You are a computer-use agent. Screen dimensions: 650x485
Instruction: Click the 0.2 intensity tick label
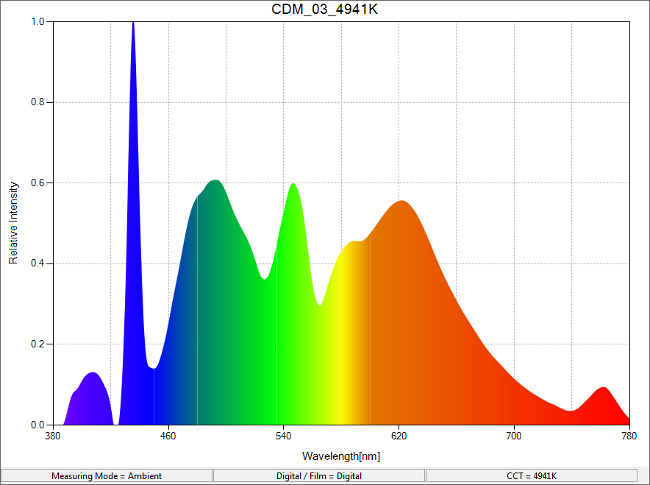click(38, 344)
